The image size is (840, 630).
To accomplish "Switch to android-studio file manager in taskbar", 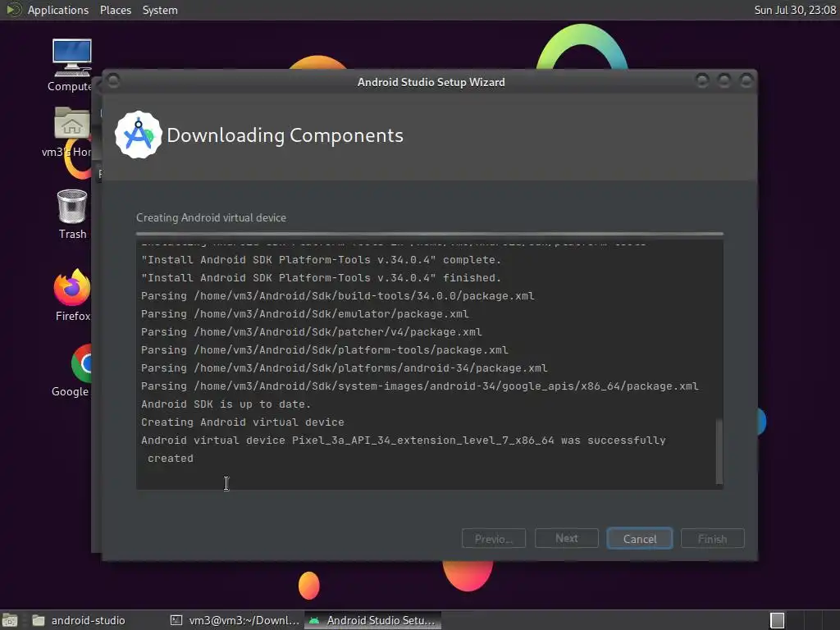I will click(78, 620).
